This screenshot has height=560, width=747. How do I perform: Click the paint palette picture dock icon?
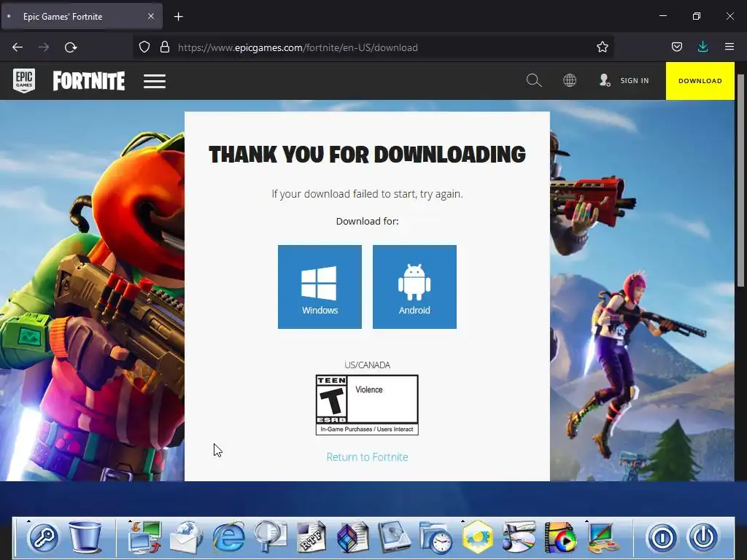(602, 537)
